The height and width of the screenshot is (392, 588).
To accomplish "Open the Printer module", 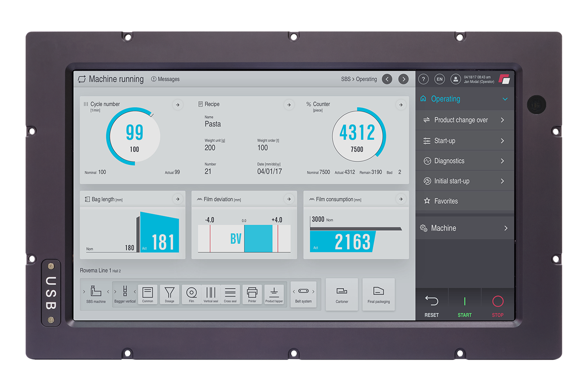I will [252, 294].
